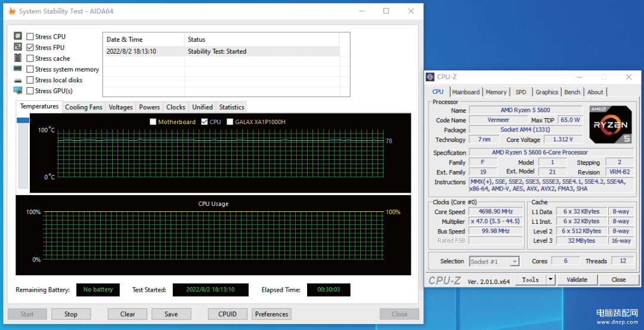
Task: Click the Elapsed Time value 00:30:03
Action: tap(329, 290)
